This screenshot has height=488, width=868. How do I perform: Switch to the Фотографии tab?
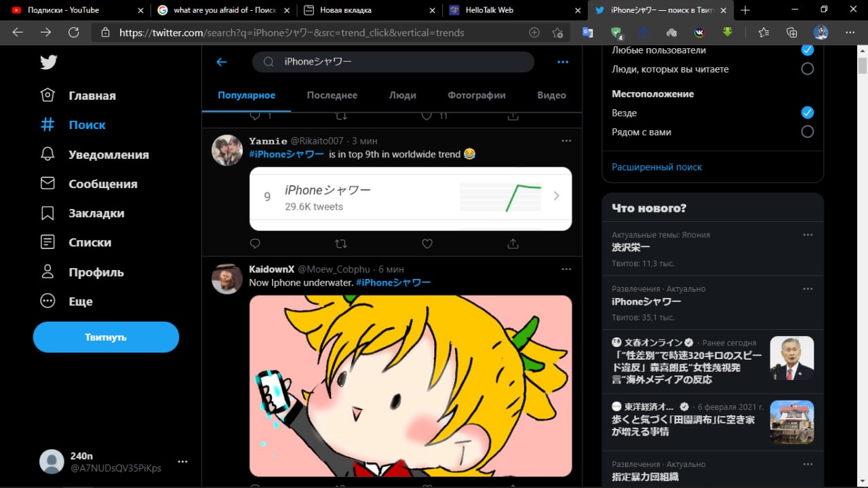(x=477, y=95)
